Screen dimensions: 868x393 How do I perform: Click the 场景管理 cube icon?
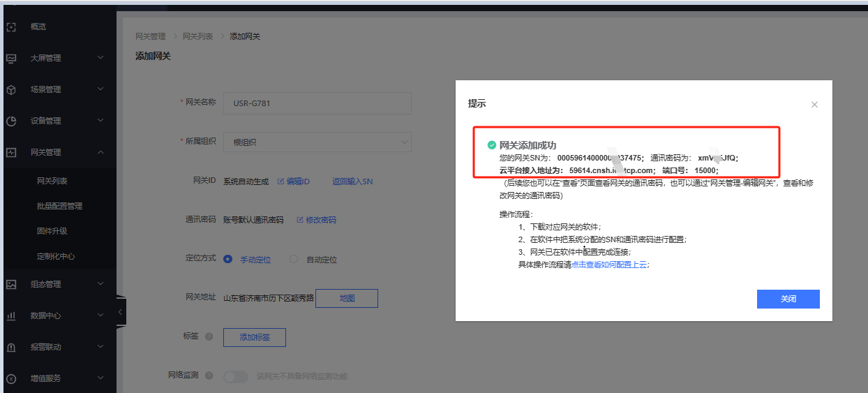pyautogui.click(x=11, y=89)
